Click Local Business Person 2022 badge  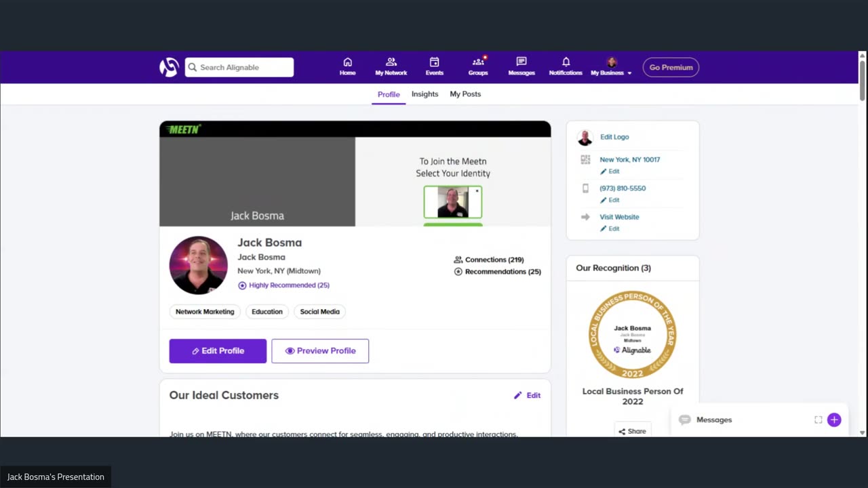pyautogui.click(x=633, y=334)
